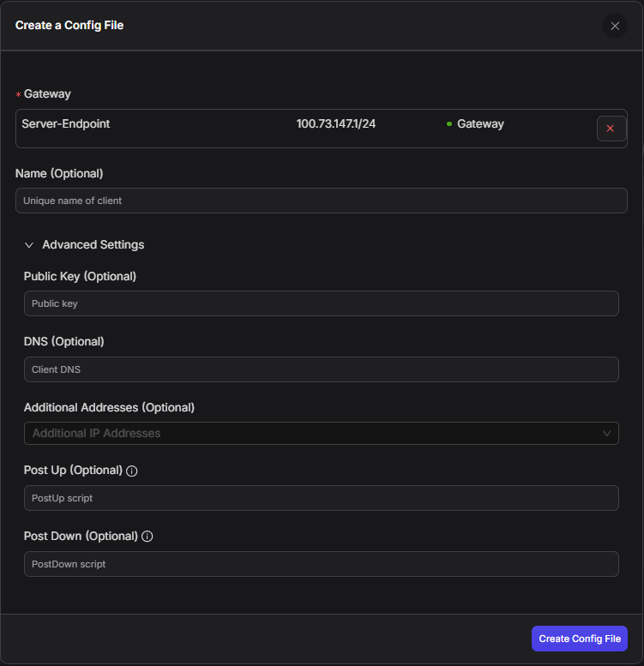Click the green status dot next to Gateway
The width and height of the screenshot is (644, 666).
[449, 124]
